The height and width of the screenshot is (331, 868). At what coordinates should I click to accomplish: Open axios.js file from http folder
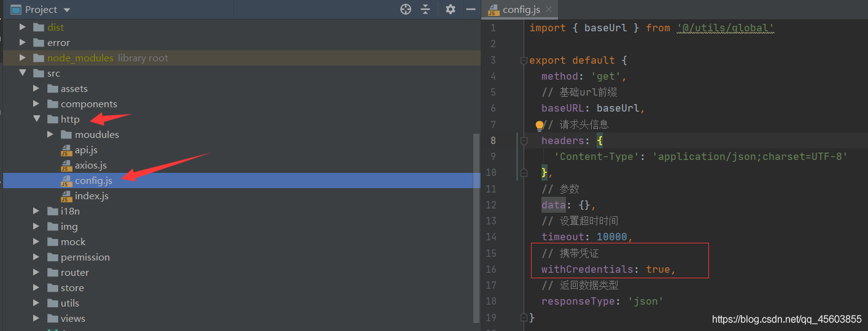(90, 165)
